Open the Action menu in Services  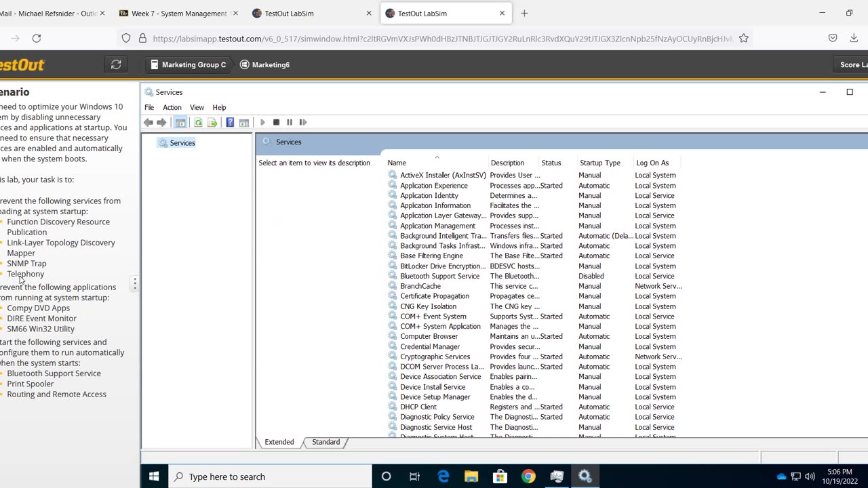click(172, 107)
